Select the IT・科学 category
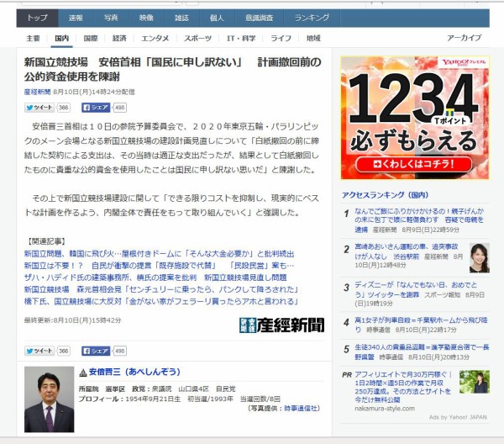The width and height of the screenshot is (504, 444). (x=242, y=39)
